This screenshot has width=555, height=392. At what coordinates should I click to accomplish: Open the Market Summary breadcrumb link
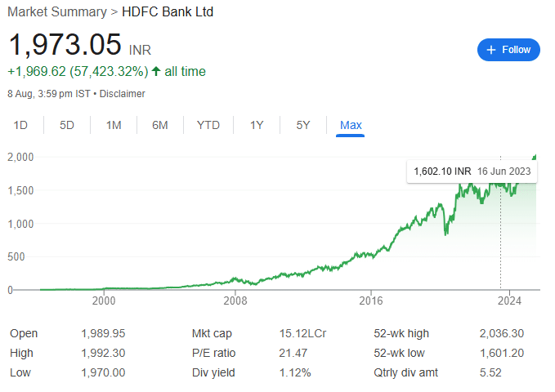point(57,11)
